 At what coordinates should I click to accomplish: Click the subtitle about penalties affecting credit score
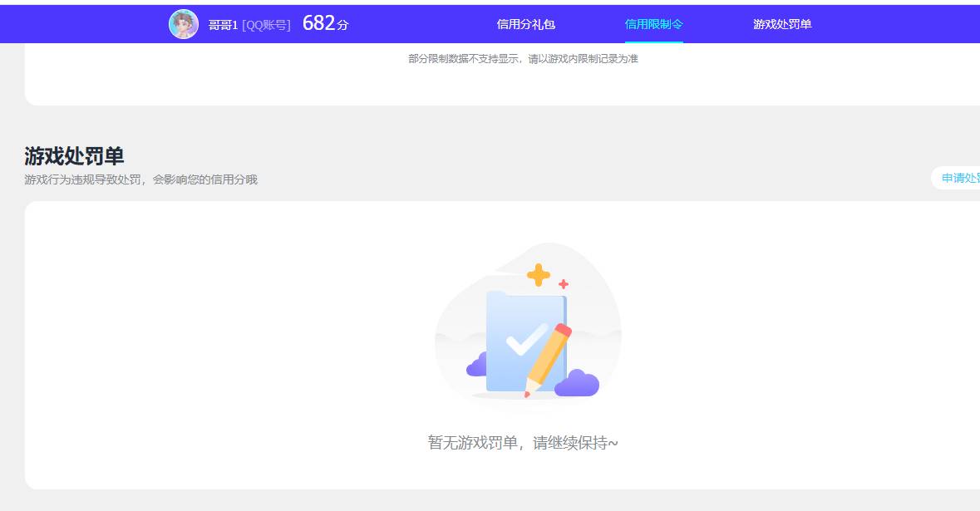click(x=140, y=179)
